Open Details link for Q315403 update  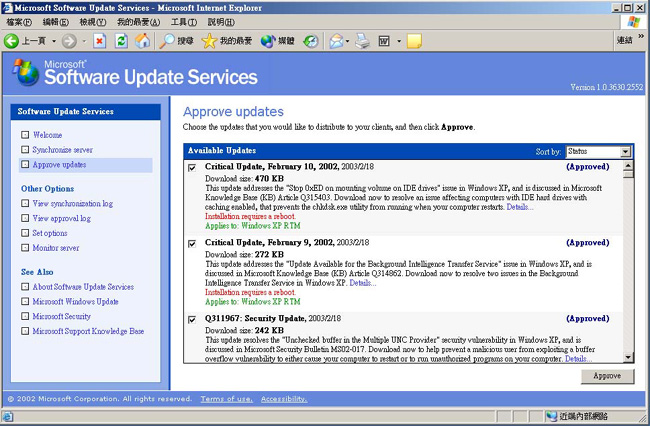(x=520, y=207)
